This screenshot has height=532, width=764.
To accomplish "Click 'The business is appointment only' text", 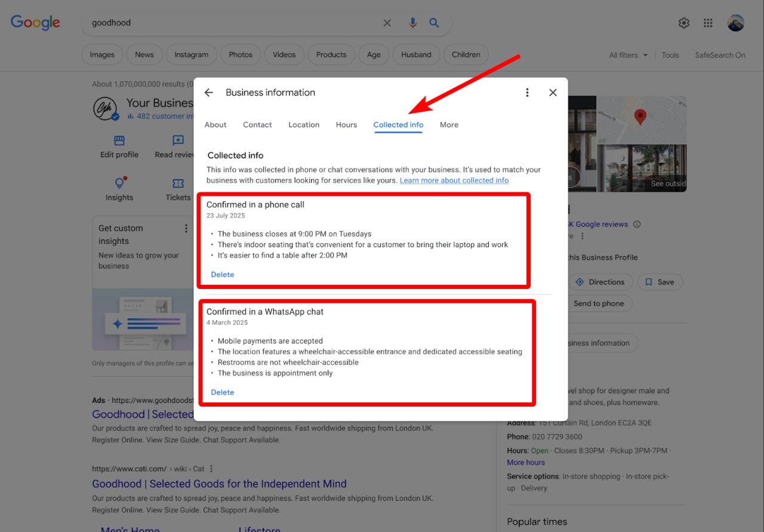I will (x=275, y=373).
